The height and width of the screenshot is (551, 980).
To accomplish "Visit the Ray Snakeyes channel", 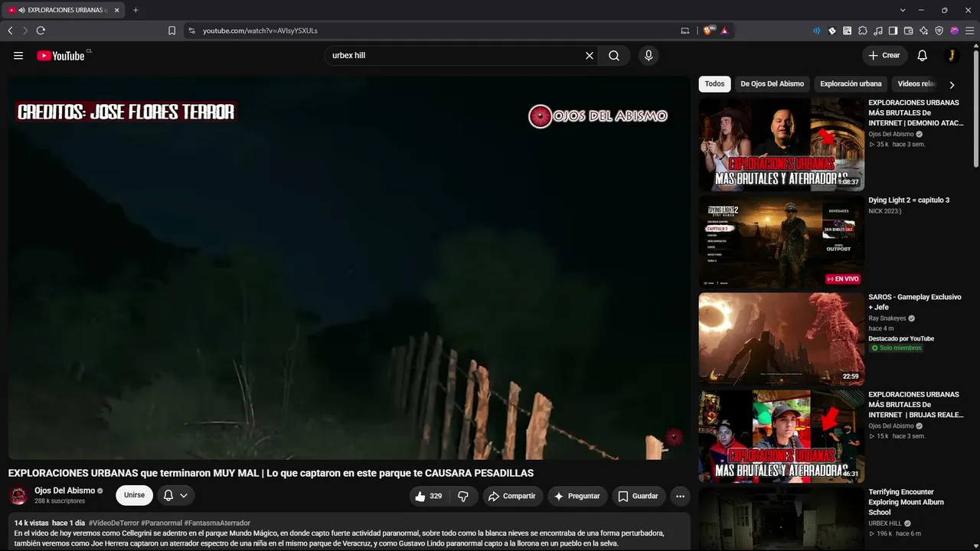I will (x=887, y=318).
